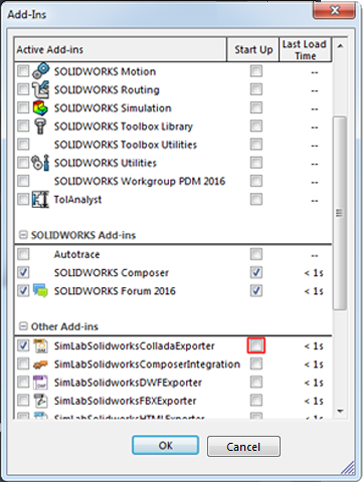
Task: Enable TolAnalyst active checkbox
Action: [23, 199]
